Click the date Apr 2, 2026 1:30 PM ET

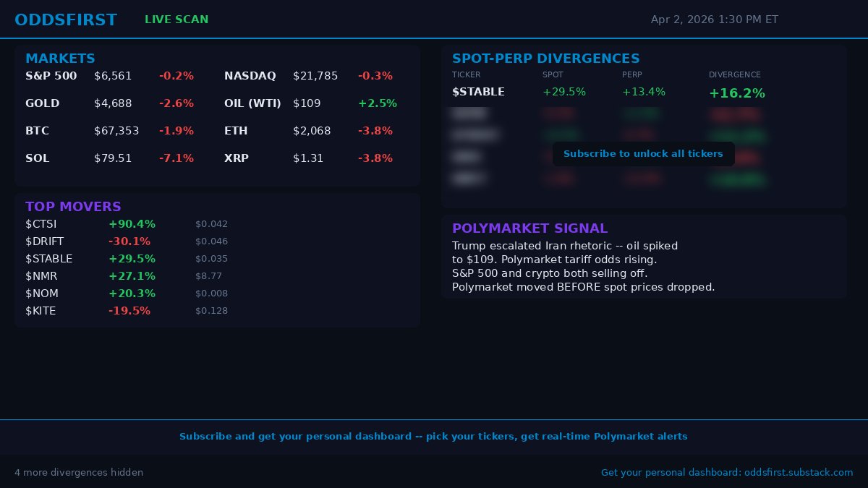715,20
